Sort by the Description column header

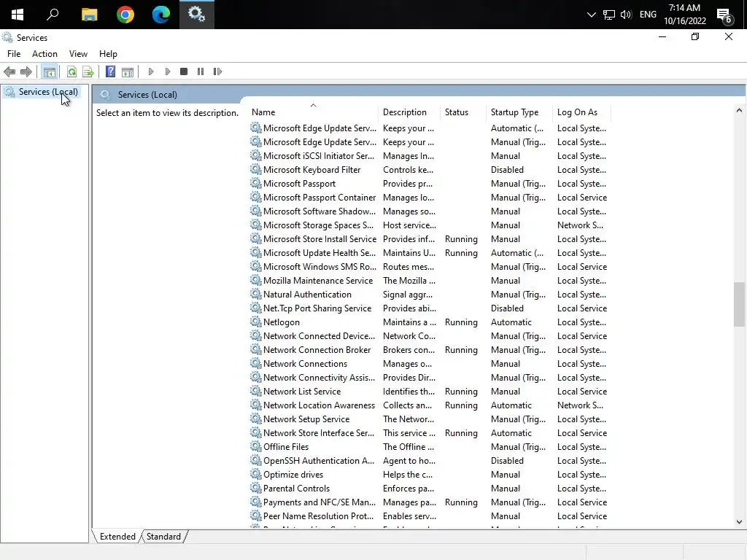(410, 112)
